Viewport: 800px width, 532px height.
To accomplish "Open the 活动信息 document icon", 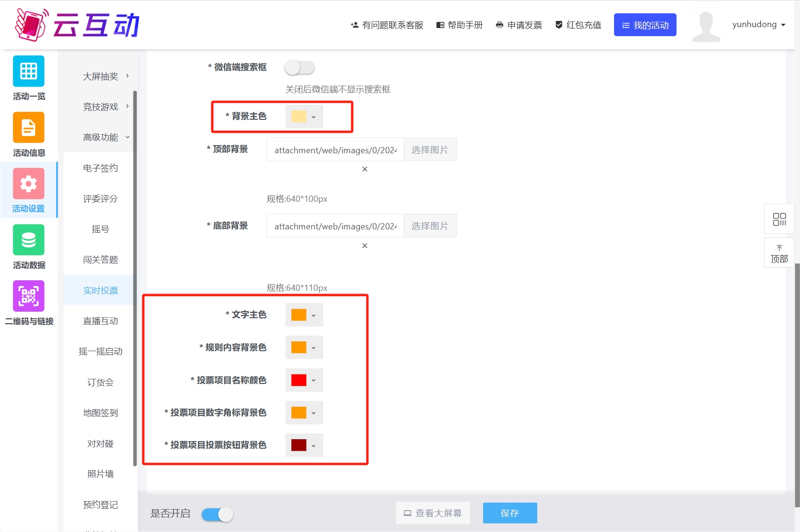I will coord(29,128).
